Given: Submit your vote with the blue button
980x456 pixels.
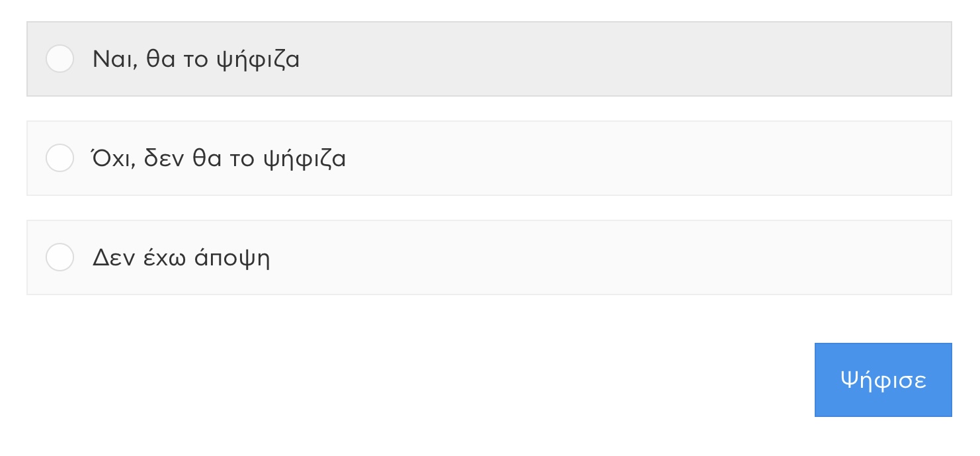Looking at the screenshot, I should 883,380.
